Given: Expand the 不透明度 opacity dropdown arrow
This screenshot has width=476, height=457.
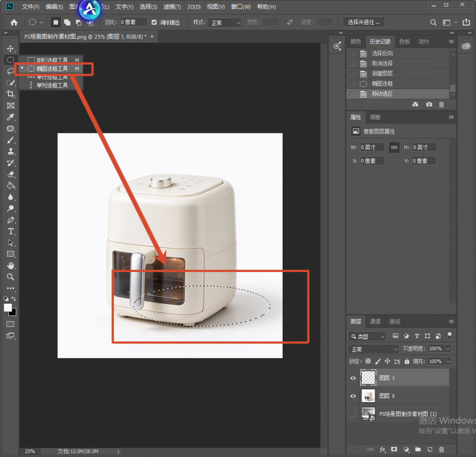Looking at the screenshot, I should pyautogui.click(x=448, y=349).
